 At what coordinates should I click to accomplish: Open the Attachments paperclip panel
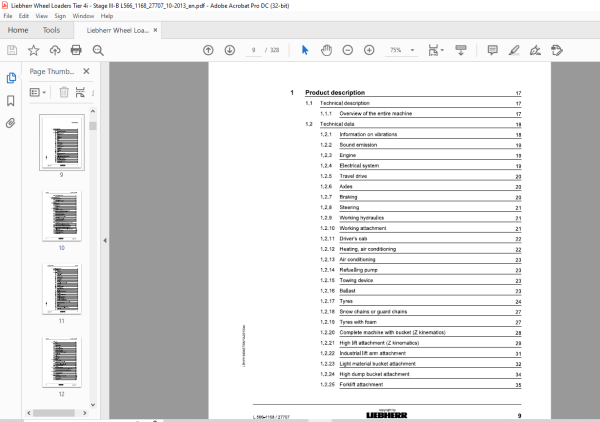tap(11, 123)
